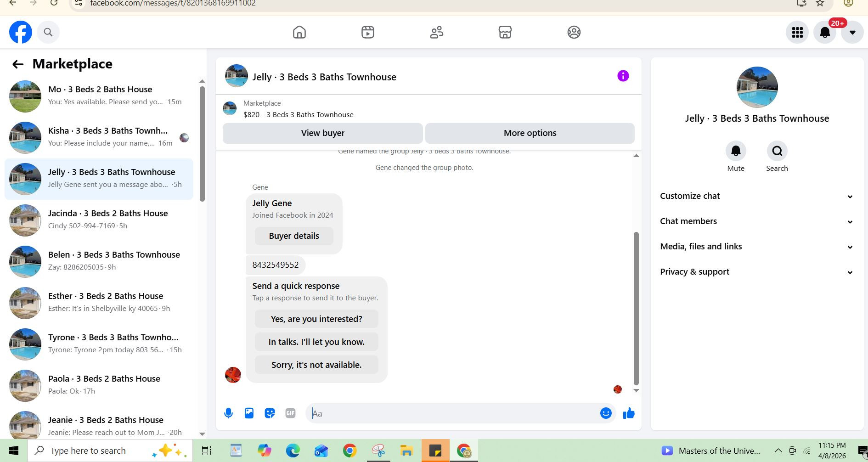Bookmark this page with star icon
The height and width of the screenshot is (462, 868).
(820, 3)
